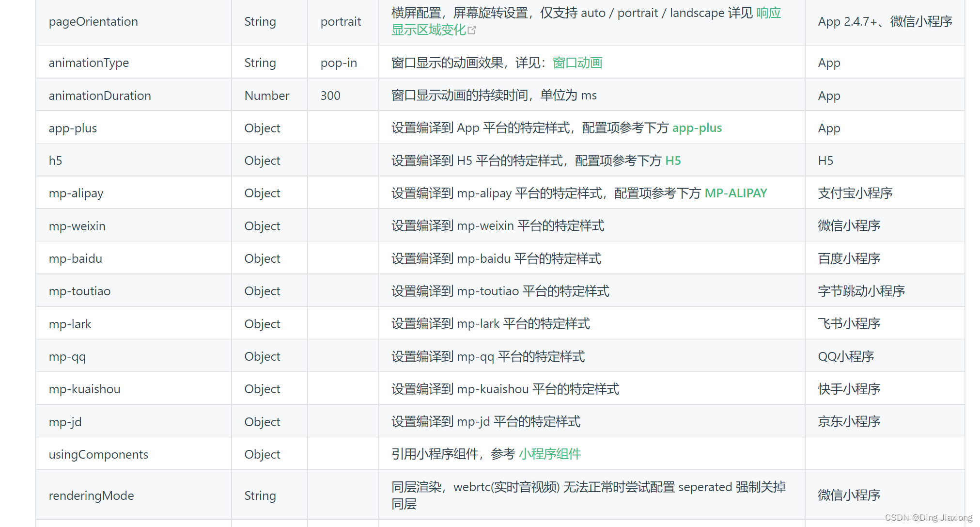The image size is (980, 527).
Task: Click the 飞书小程序 platform cell
Action: coord(885,324)
